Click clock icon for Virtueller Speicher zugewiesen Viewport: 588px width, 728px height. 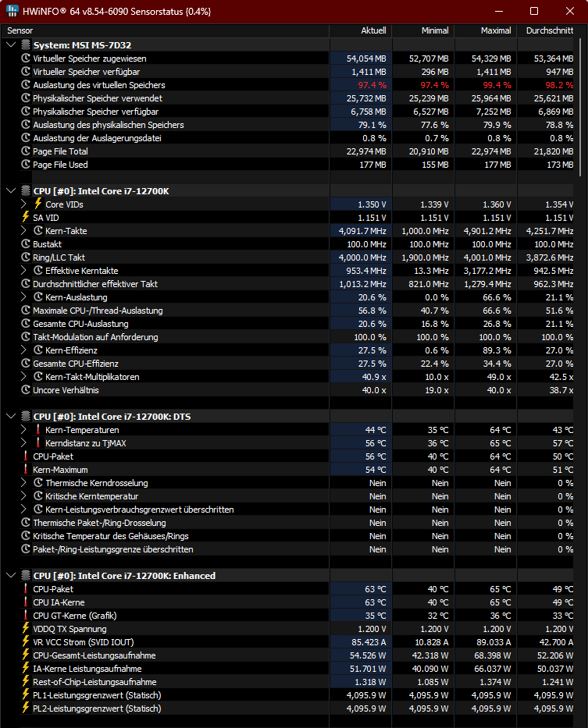pos(26,59)
